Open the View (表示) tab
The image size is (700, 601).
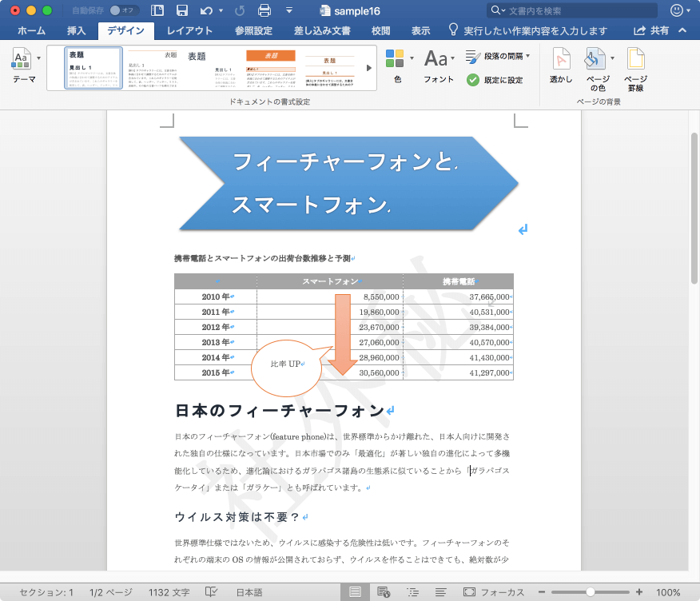click(x=420, y=30)
